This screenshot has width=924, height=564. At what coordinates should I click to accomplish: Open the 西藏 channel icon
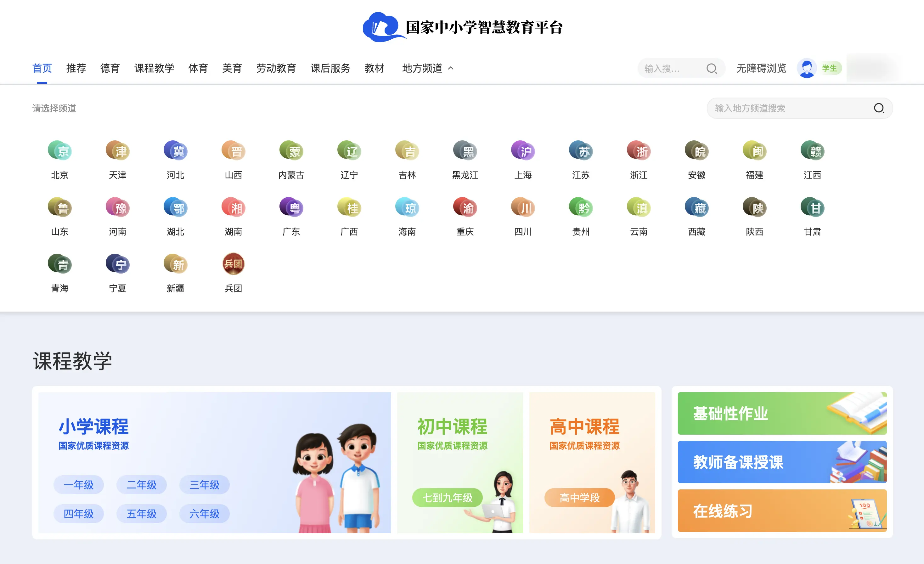point(697,207)
